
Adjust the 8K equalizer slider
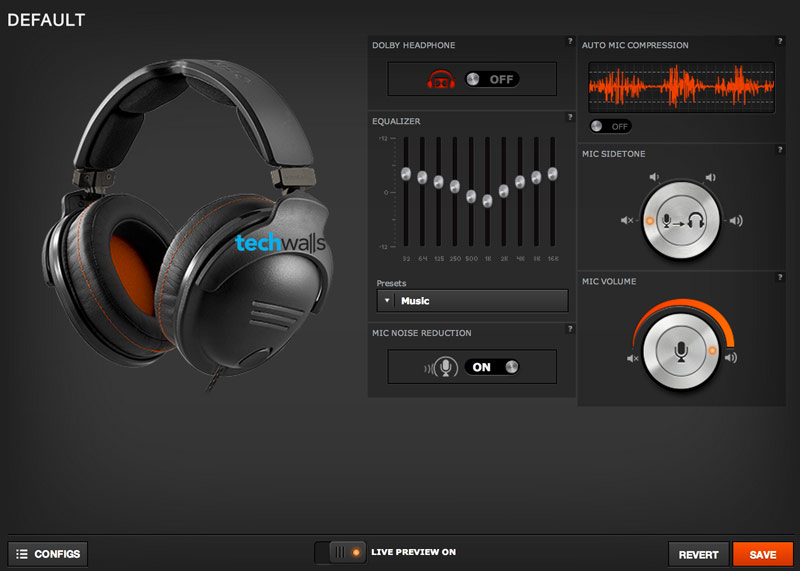pos(536,178)
